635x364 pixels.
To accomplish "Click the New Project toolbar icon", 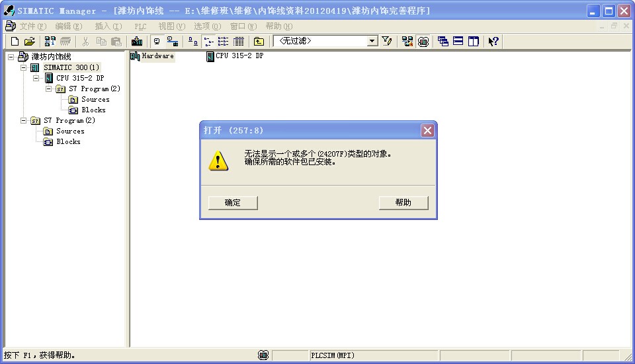I will (15, 41).
